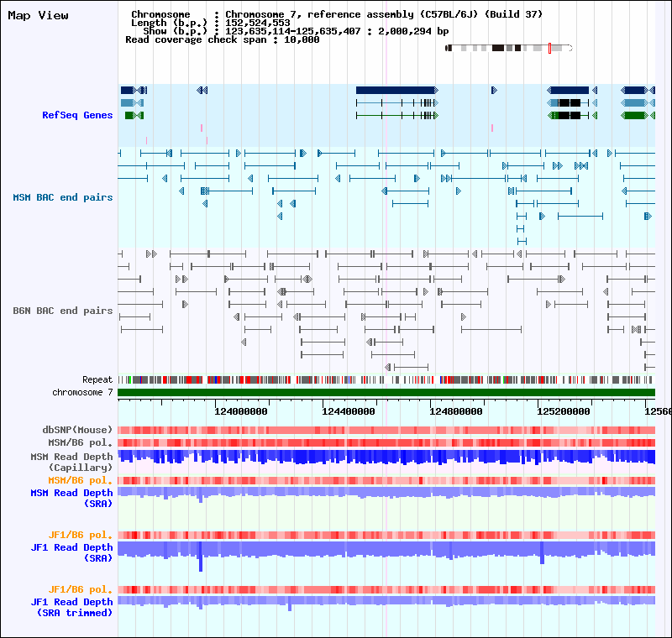Click the Read coverage check span 10,000 text
Viewport: 672px width, 638px height.
(223, 39)
